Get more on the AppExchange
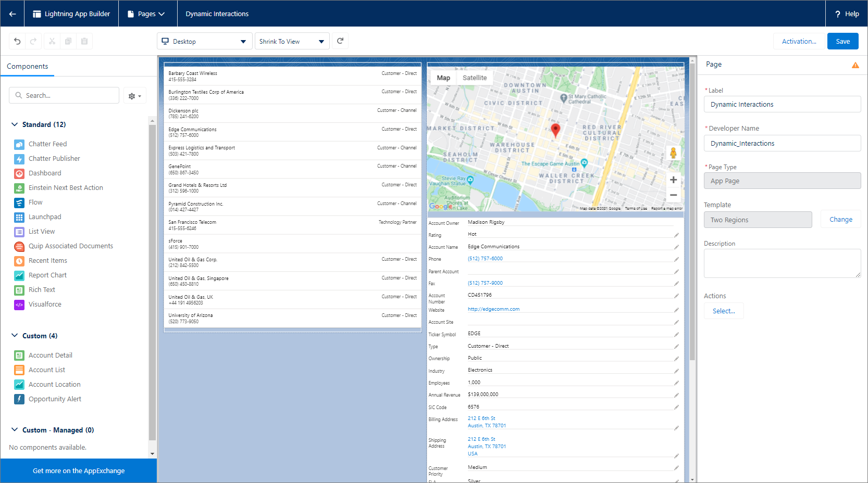868x483 pixels. [x=79, y=471]
